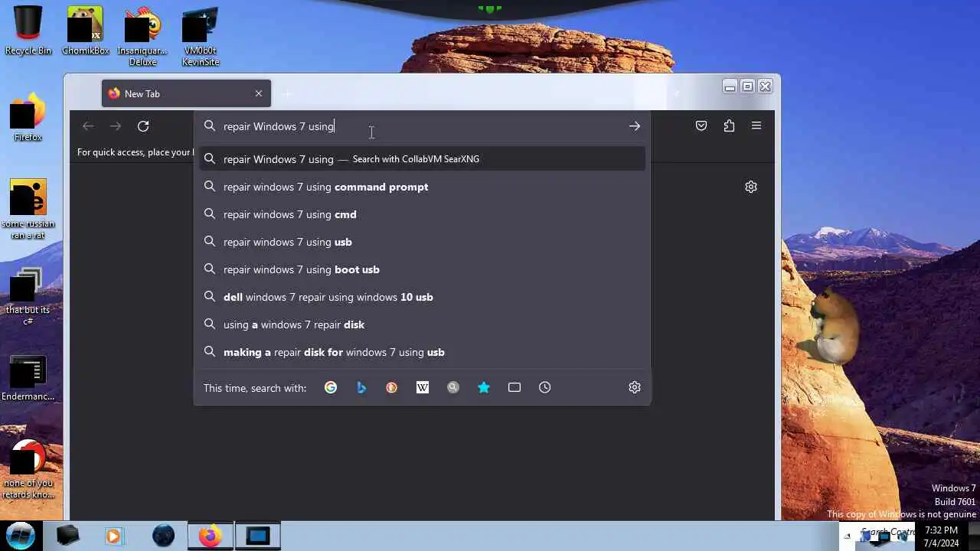Screen dimensions: 980x551
Task: Open search settings gear in the dropdown
Action: coord(635,387)
